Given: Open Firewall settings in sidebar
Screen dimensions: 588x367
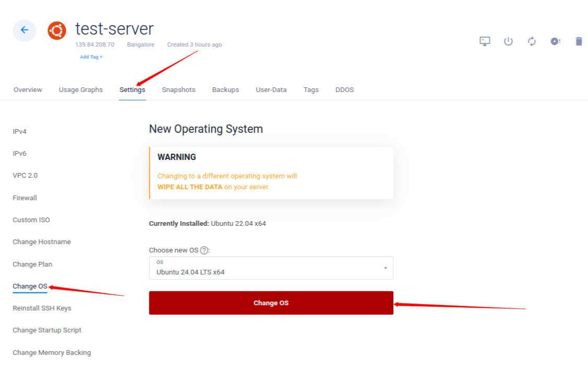Looking at the screenshot, I should [25, 198].
